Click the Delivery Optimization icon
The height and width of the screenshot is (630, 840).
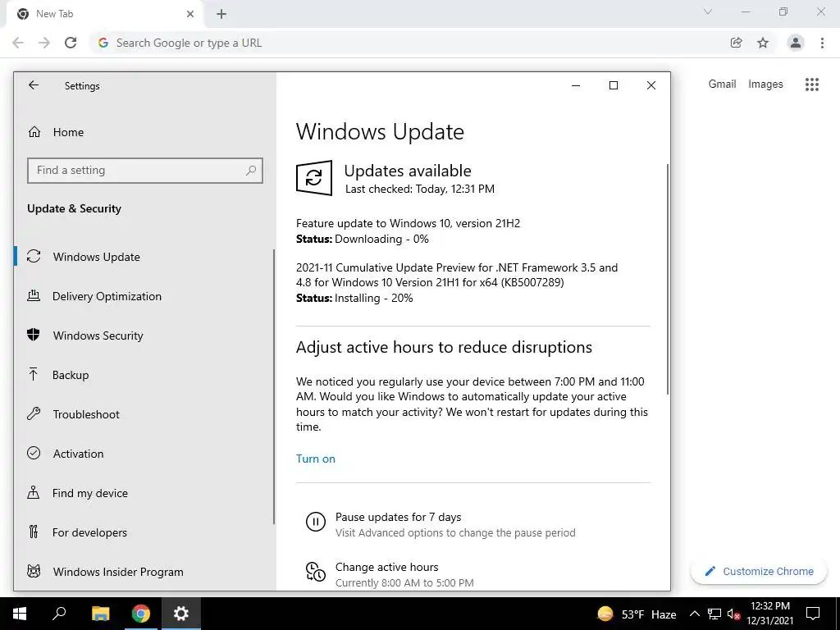click(34, 295)
